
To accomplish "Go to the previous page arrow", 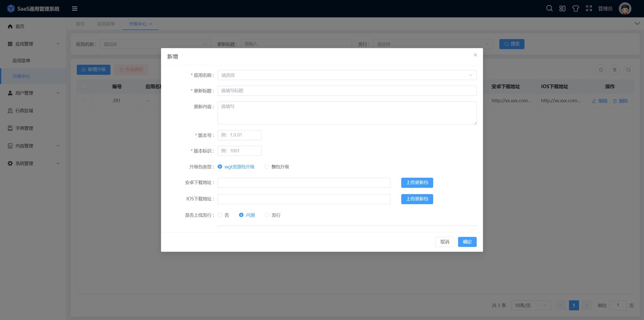I will click(x=561, y=306).
